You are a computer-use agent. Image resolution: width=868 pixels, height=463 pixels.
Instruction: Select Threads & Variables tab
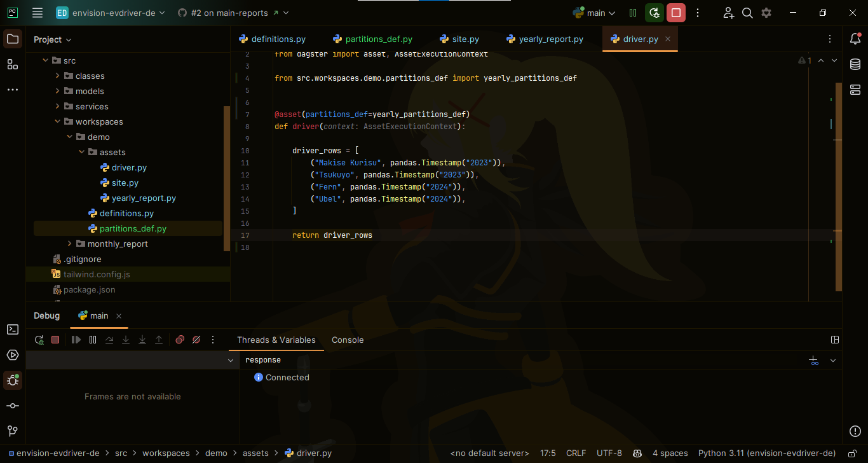pyautogui.click(x=276, y=340)
